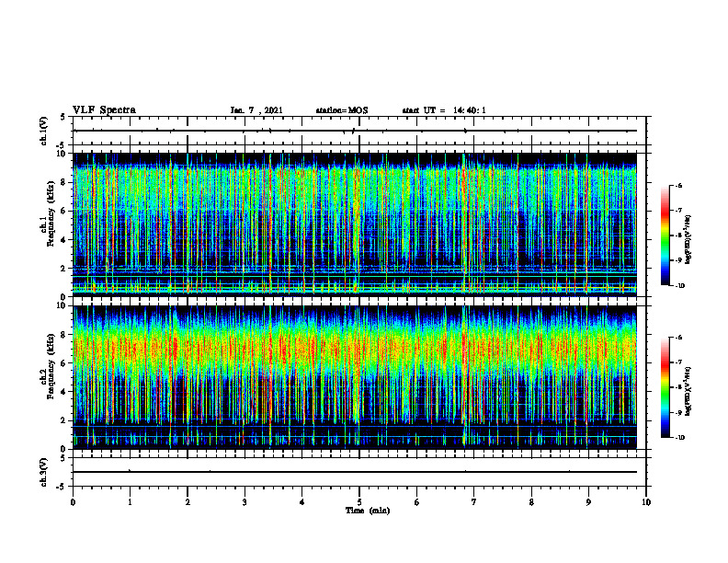
Task: Click time axis tick label '0'
Action: click(73, 502)
